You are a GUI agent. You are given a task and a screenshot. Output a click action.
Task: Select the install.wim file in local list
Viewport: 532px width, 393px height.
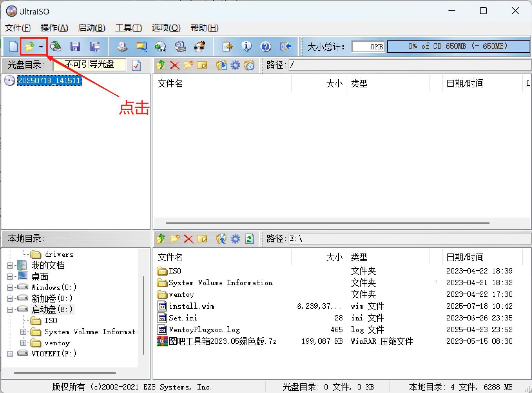pyautogui.click(x=191, y=306)
